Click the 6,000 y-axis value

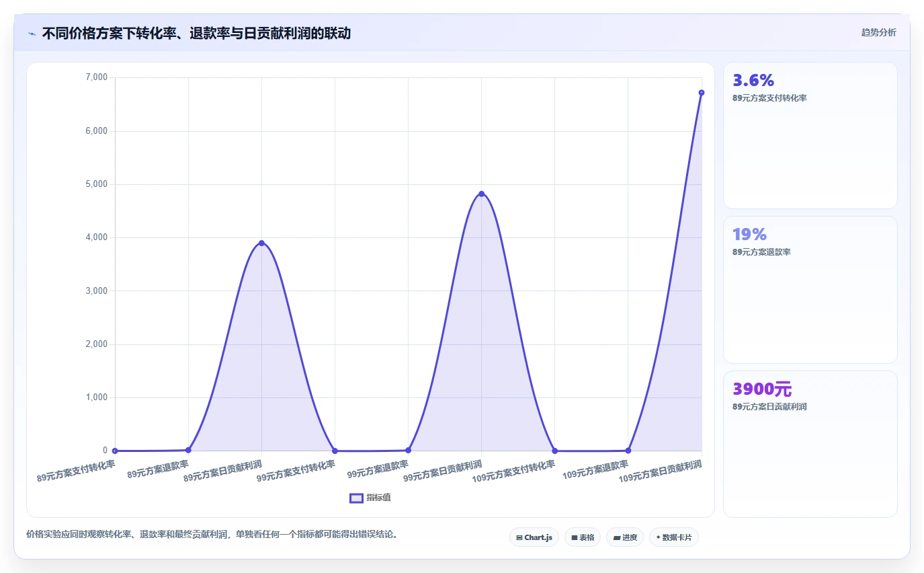(x=97, y=130)
